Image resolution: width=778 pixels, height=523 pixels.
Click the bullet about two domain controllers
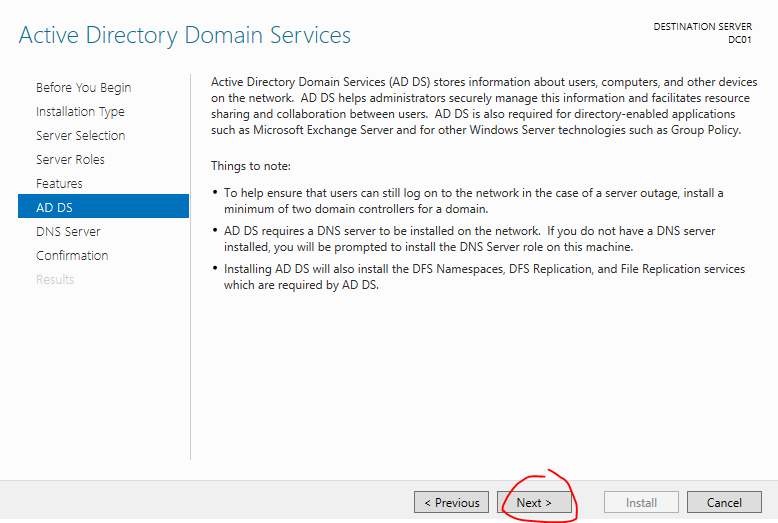pyautogui.click(x=473, y=200)
